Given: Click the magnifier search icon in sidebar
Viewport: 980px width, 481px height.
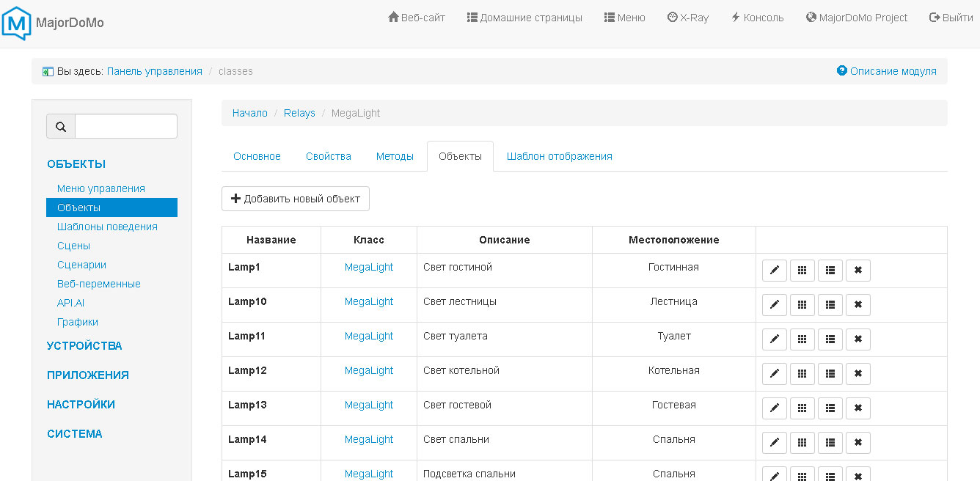Looking at the screenshot, I should tap(61, 126).
